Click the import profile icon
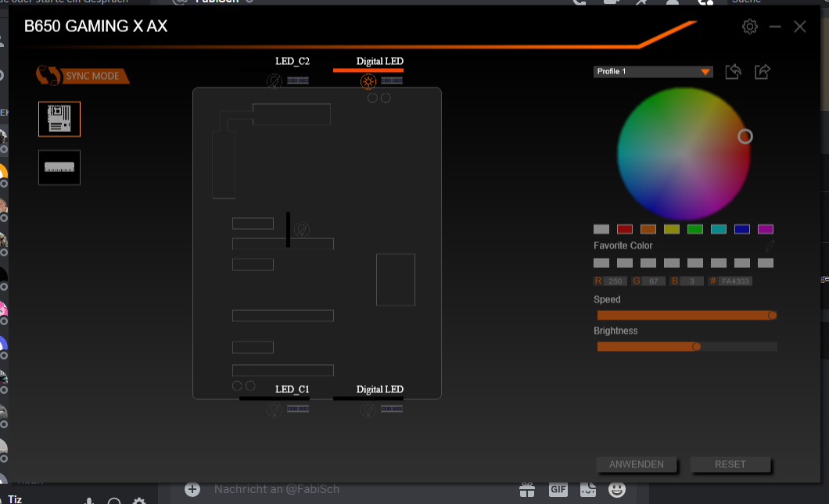829x504 pixels. click(x=733, y=71)
